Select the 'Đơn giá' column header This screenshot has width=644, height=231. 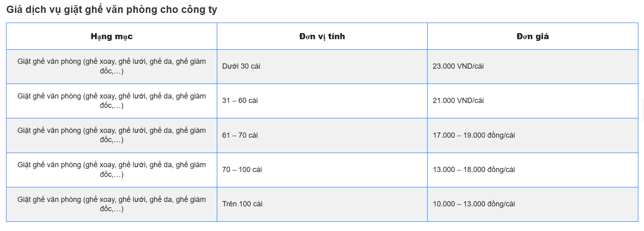coord(533,36)
